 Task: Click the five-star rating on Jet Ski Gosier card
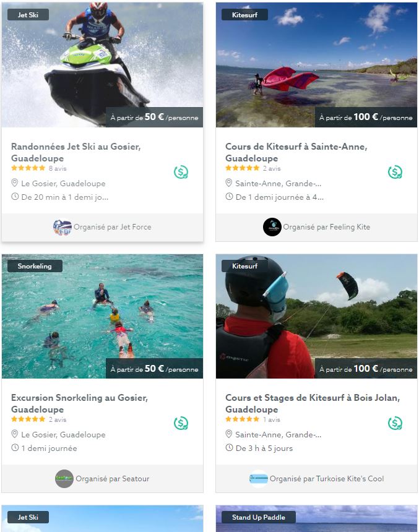[x=28, y=168]
